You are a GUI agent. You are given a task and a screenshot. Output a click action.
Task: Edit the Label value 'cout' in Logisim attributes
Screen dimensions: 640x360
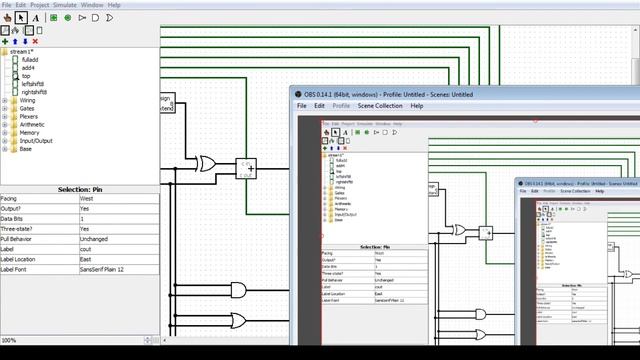click(119, 249)
